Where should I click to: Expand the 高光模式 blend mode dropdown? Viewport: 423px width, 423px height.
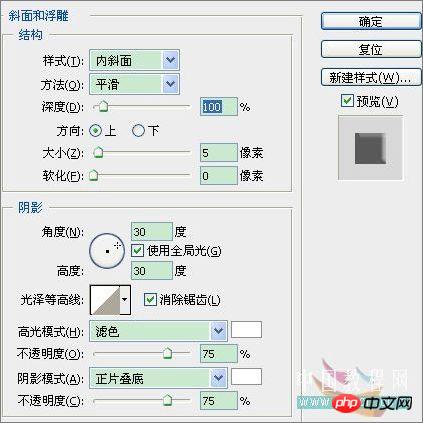(x=158, y=331)
